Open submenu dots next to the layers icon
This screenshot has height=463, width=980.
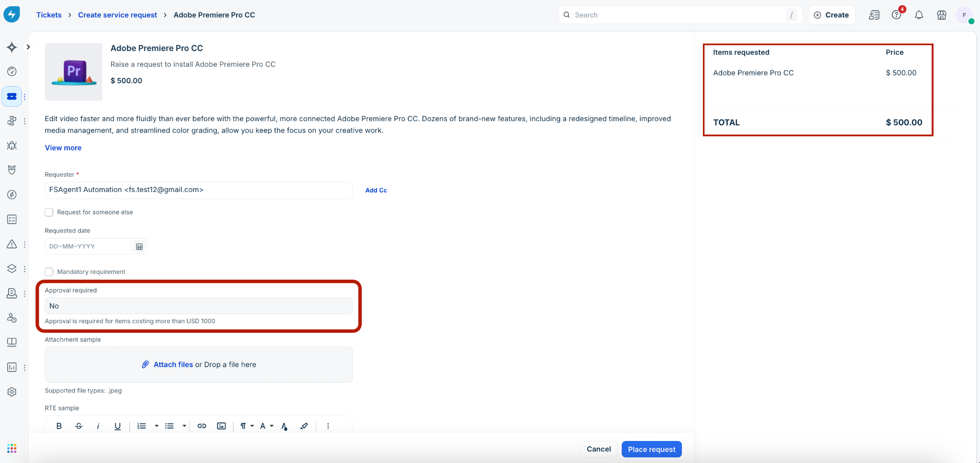click(24, 269)
